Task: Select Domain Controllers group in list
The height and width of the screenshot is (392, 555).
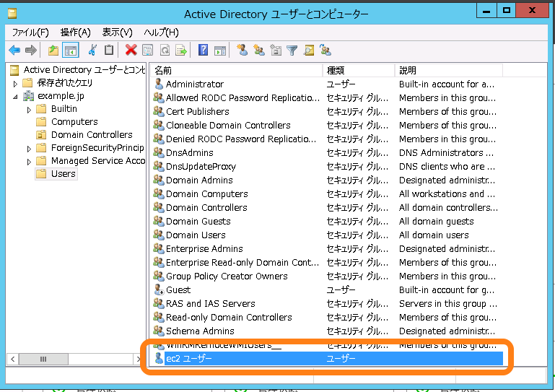Action: click(x=328, y=207)
